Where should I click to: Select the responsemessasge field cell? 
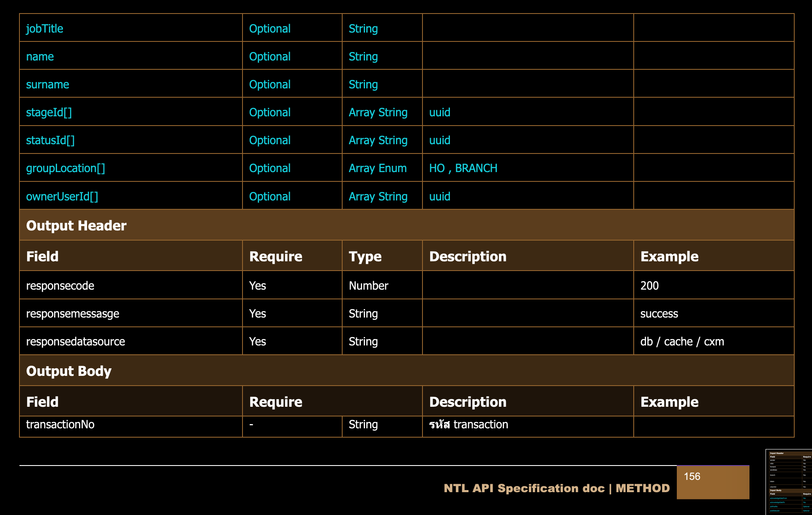(73, 314)
